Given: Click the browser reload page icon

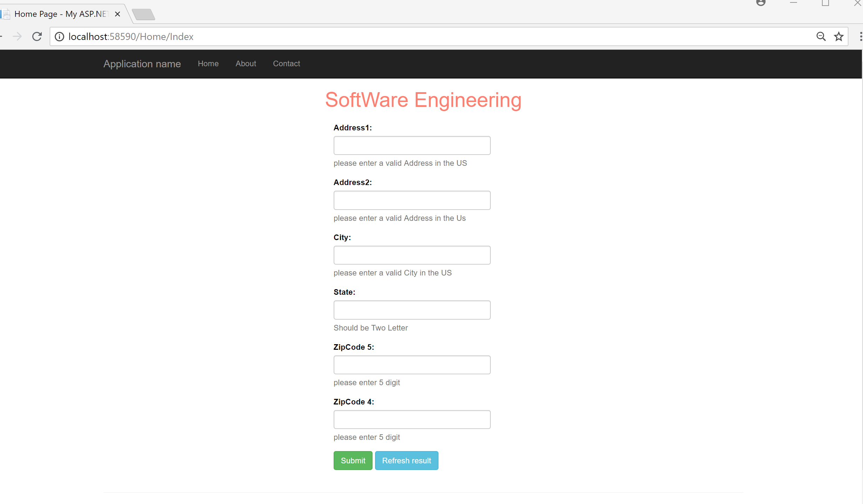Looking at the screenshot, I should point(37,36).
